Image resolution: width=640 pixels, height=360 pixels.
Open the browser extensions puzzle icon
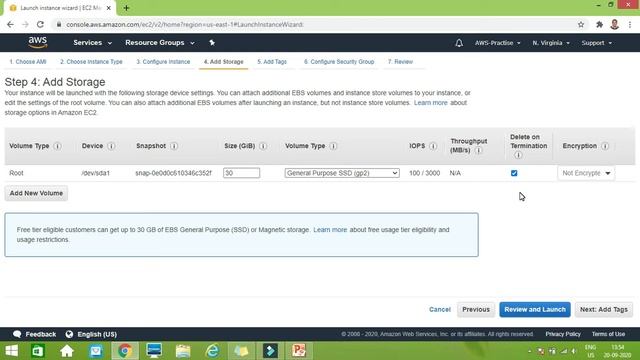coord(599,24)
